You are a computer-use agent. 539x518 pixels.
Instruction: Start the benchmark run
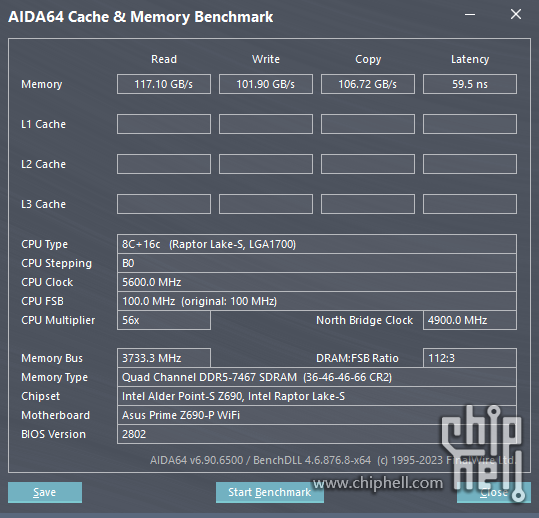pyautogui.click(x=270, y=492)
